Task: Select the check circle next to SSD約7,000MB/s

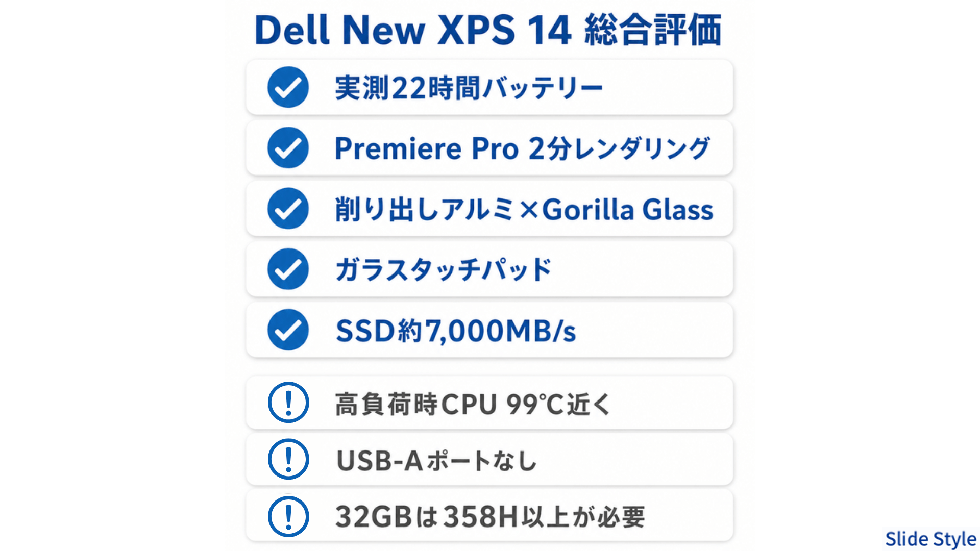Action: pos(288,330)
